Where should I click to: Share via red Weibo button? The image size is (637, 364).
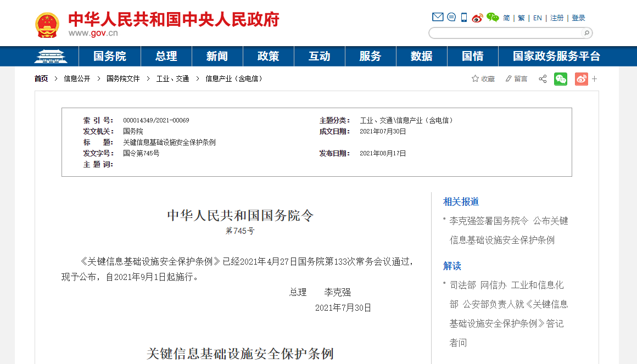tap(582, 79)
